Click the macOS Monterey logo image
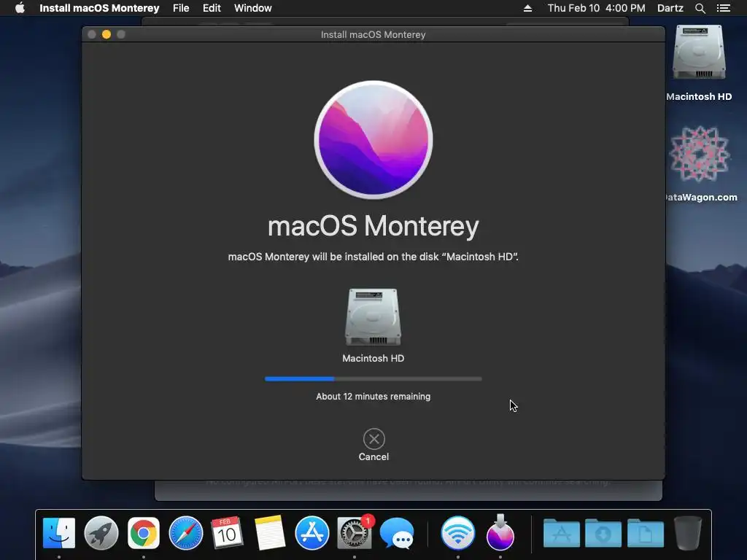 373,139
